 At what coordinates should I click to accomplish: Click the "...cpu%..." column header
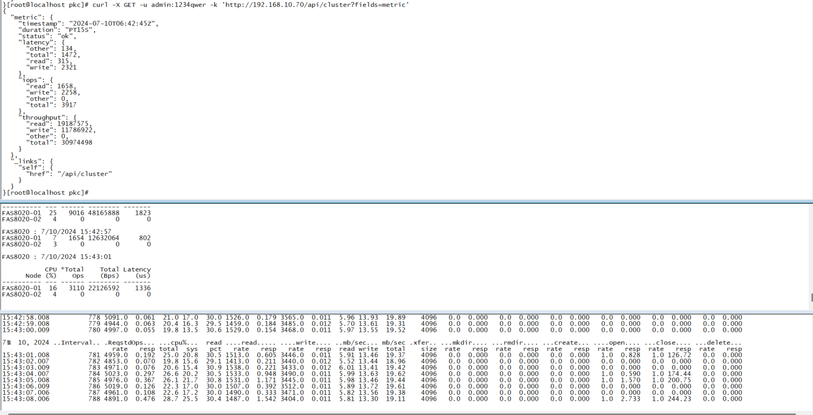coord(178,342)
